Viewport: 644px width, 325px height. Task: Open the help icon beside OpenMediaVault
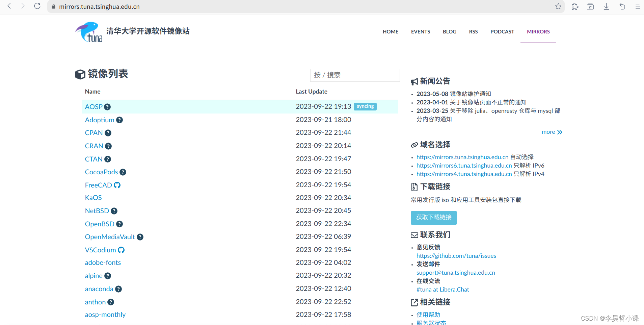pos(140,237)
